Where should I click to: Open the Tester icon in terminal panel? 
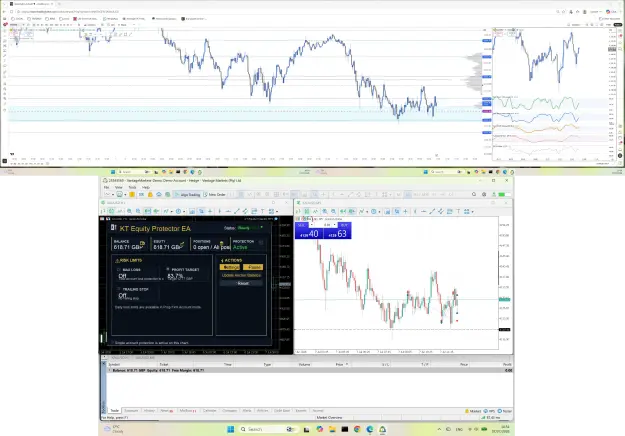(x=505, y=411)
